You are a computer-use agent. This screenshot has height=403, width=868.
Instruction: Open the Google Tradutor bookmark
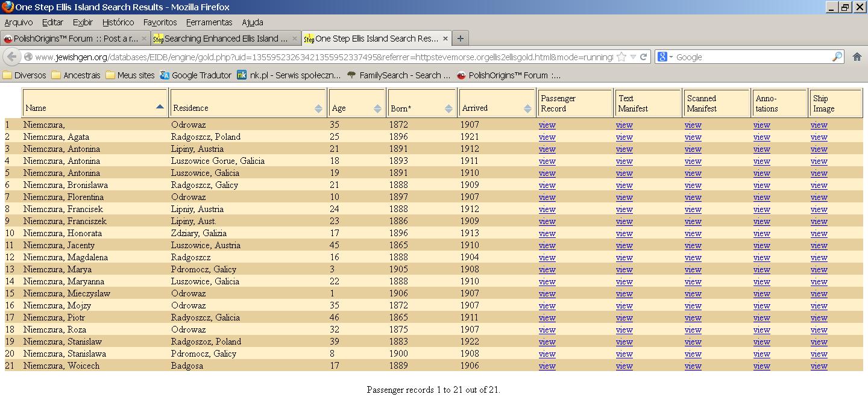tap(196, 75)
